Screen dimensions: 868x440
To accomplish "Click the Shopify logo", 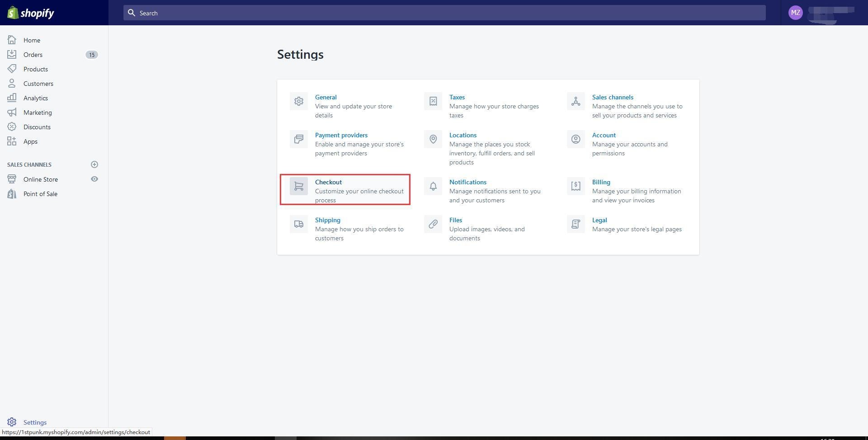I will pyautogui.click(x=31, y=13).
